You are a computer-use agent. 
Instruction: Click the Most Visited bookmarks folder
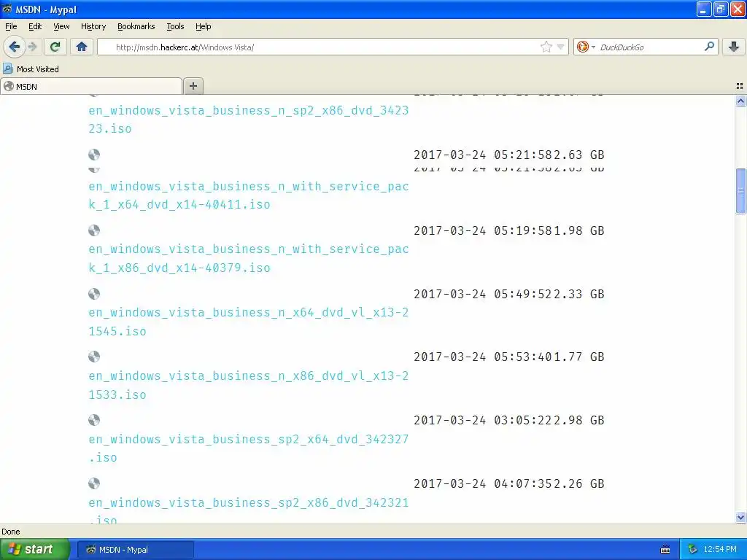31,69
